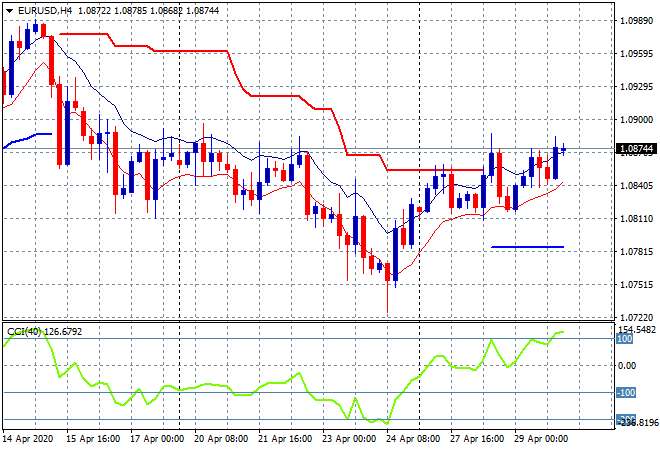Select the price scale value 1.08405

tap(637, 186)
